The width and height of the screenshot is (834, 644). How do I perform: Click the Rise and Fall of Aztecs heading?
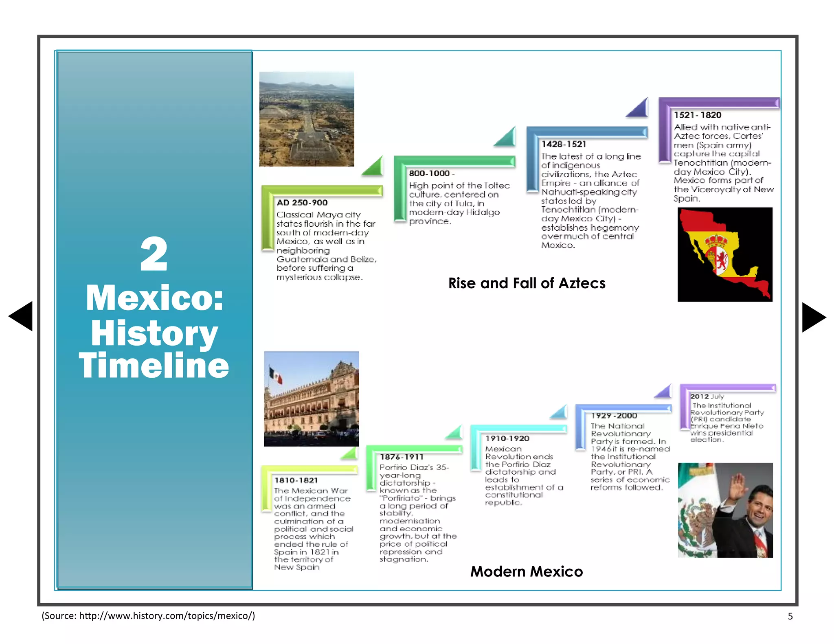527,283
